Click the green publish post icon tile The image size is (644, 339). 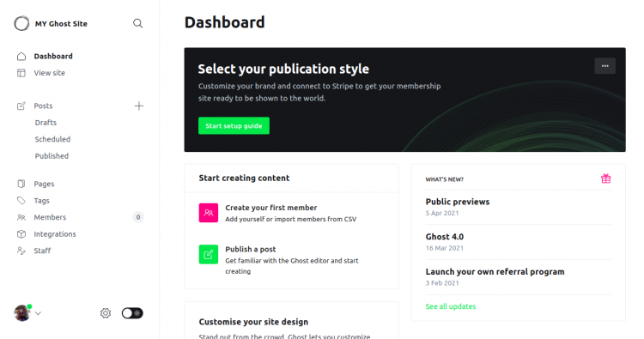[209, 254]
